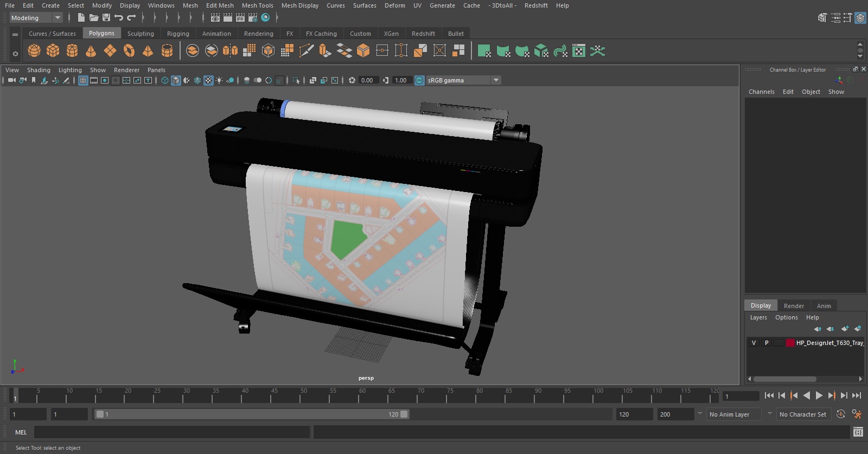Click the cylindrical UV mapping shelf icon
The image size is (868, 454).
[503, 51]
